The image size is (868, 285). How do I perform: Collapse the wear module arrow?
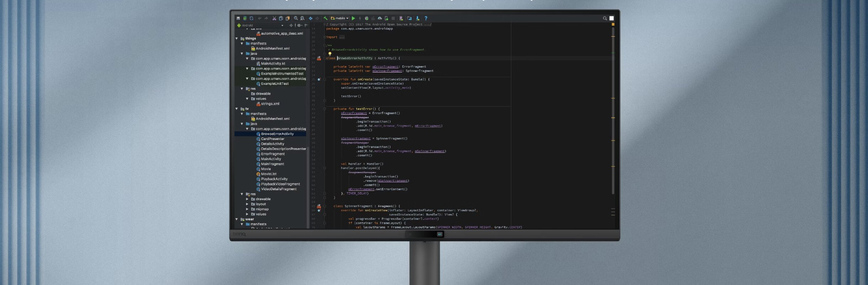coord(237,219)
